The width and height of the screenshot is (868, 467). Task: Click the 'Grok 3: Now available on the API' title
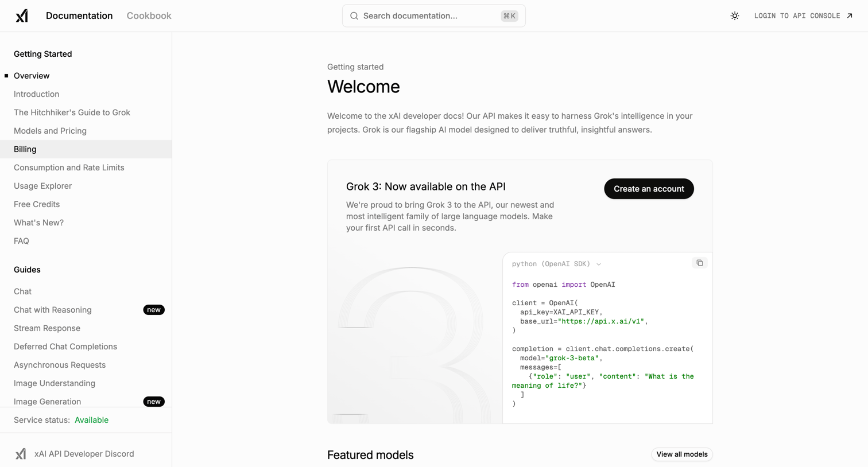point(425,186)
